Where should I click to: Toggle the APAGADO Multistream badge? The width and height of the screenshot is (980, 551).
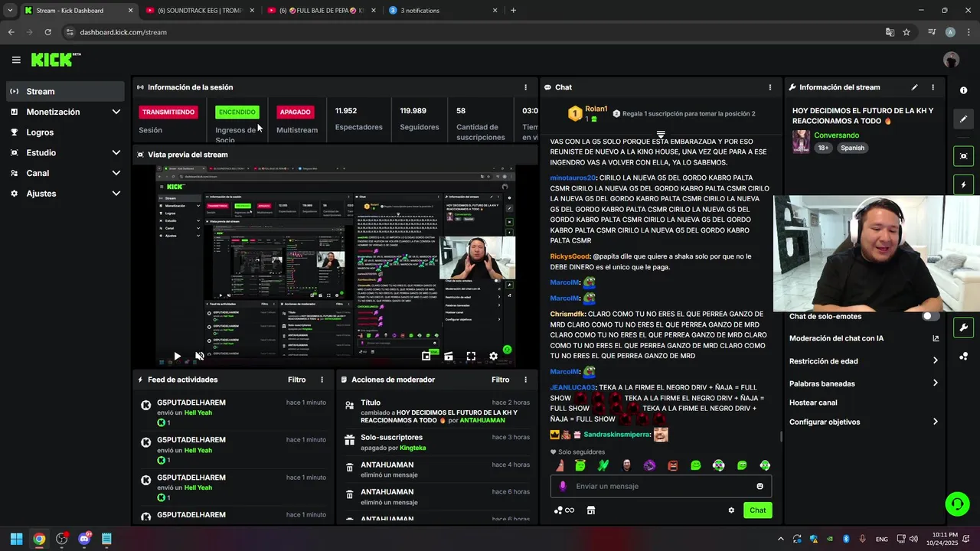pyautogui.click(x=295, y=112)
